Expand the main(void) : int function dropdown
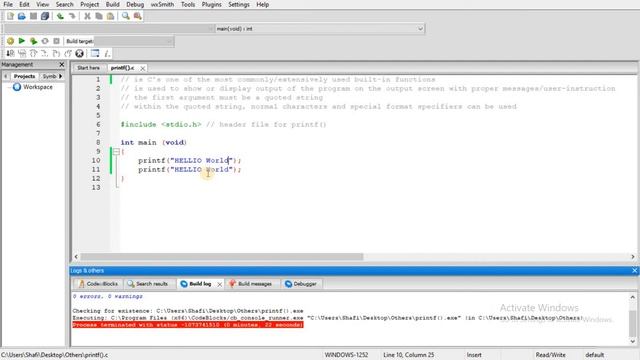The height and width of the screenshot is (360, 640). pos(320,29)
